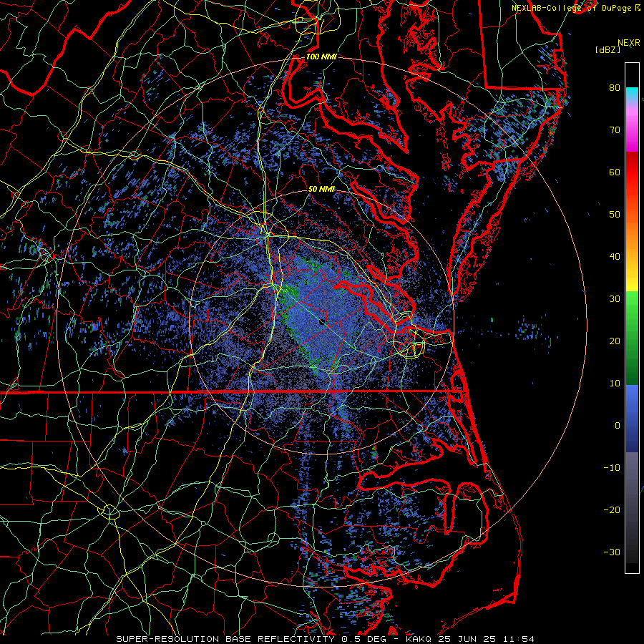Click the 60 dBZ scale value
Viewport: 644px width, 644px height.
click(615, 172)
